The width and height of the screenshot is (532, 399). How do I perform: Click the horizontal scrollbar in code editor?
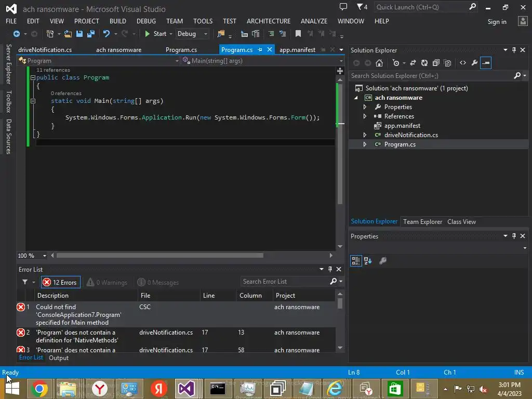click(x=160, y=256)
